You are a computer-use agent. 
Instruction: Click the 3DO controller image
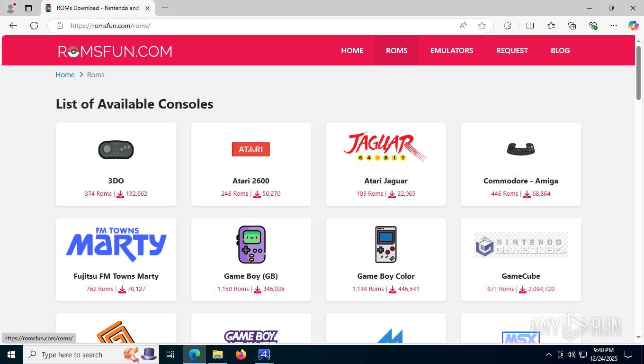coord(116,150)
